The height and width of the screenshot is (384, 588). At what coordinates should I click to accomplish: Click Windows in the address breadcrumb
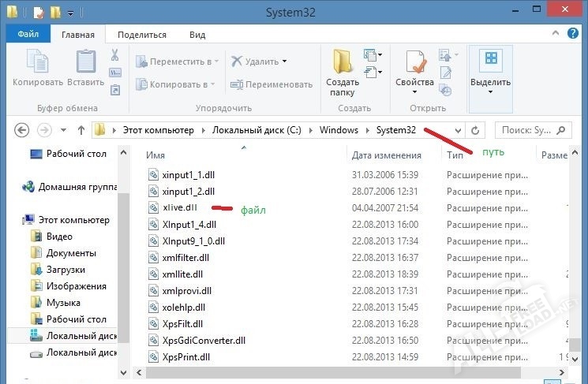339,130
